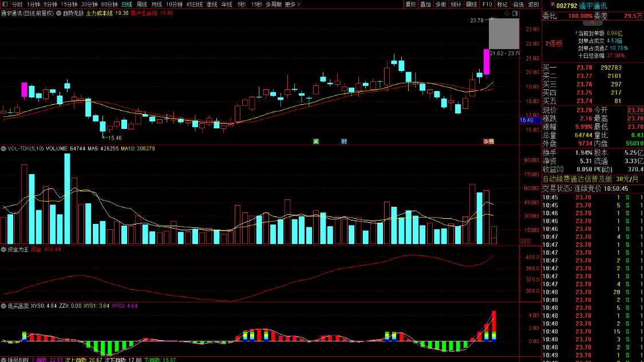This screenshot has width=644, height=362.
Task: Switch to the 15秒 period
Action: (256, 5)
